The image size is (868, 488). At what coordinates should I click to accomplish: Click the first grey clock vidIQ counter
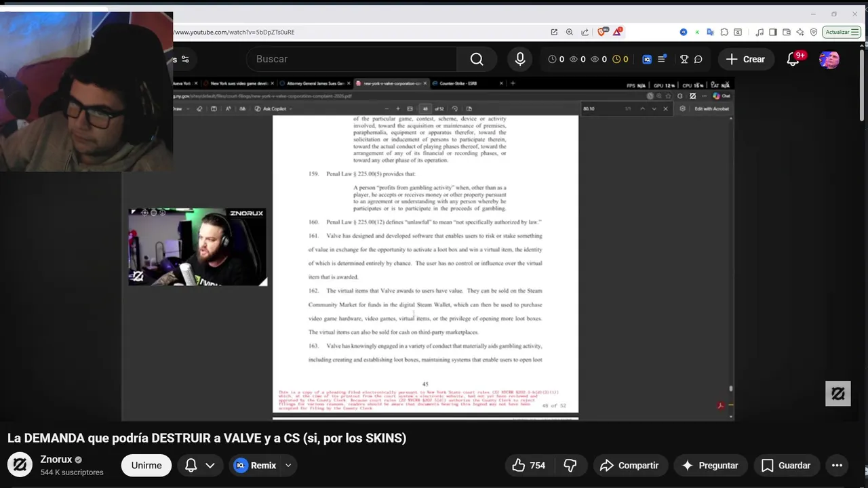pyautogui.click(x=556, y=59)
